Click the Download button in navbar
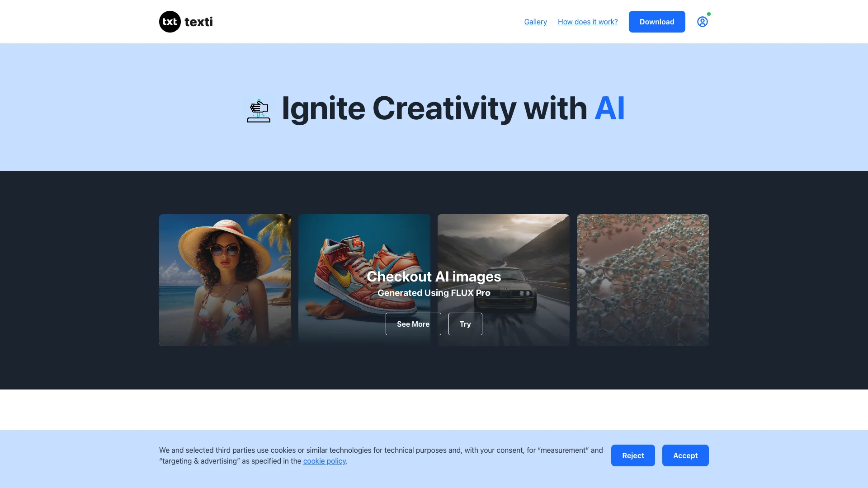Image resolution: width=868 pixels, height=488 pixels. pyautogui.click(x=656, y=21)
